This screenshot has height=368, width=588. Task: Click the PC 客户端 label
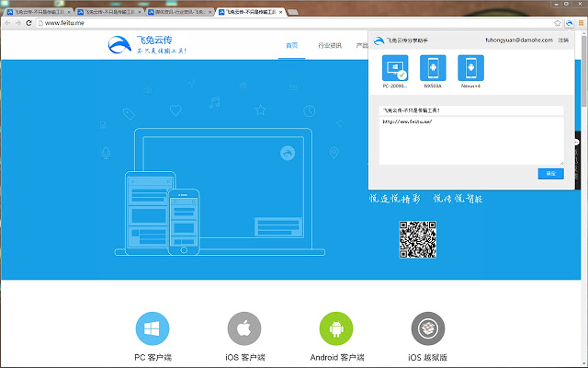153,357
